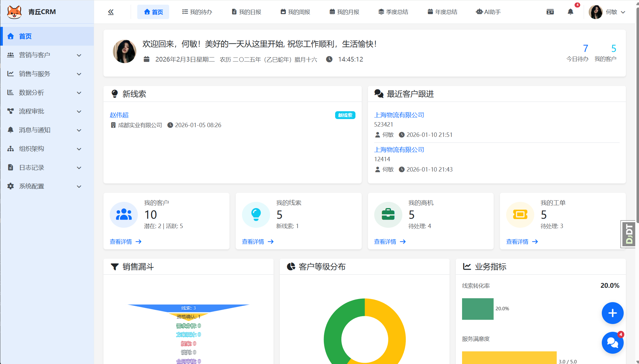The image size is (639, 364).
Task: Collapse the sidebar using the double-arrow icon
Action: pyautogui.click(x=111, y=12)
